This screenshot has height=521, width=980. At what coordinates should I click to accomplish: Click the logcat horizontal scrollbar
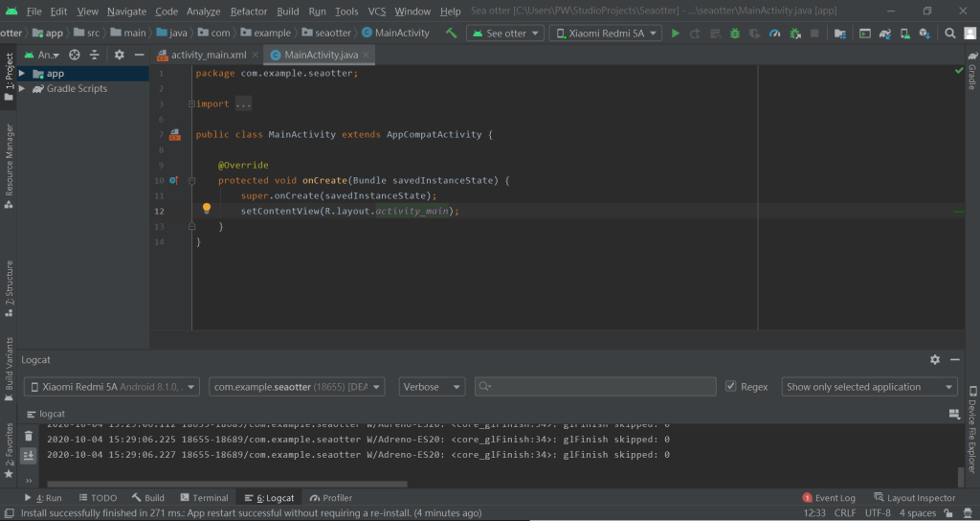pyautogui.click(x=227, y=484)
